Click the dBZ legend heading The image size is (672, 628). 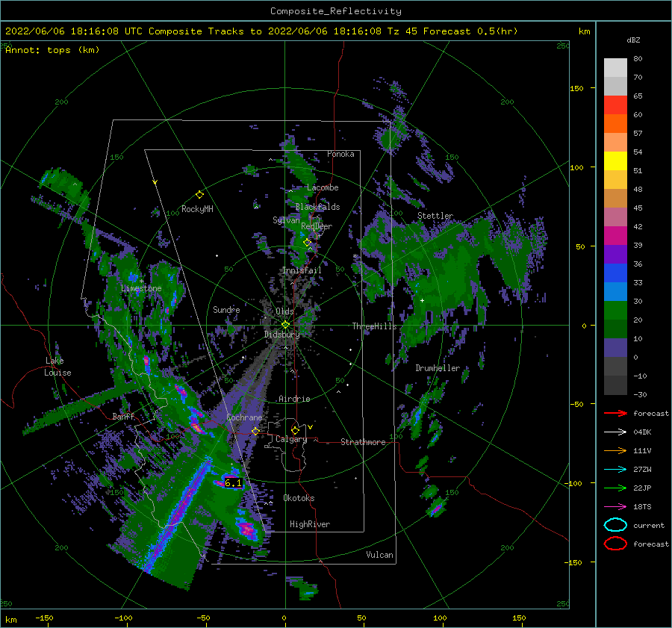click(633, 40)
